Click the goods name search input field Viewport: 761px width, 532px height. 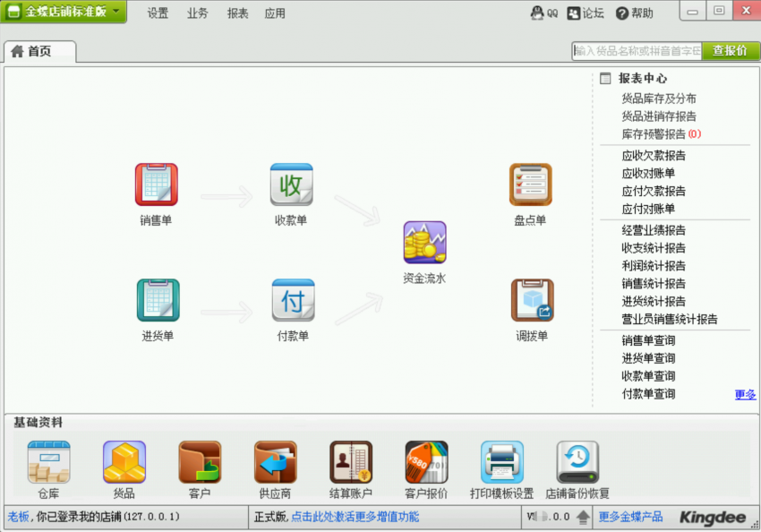pos(636,51)
